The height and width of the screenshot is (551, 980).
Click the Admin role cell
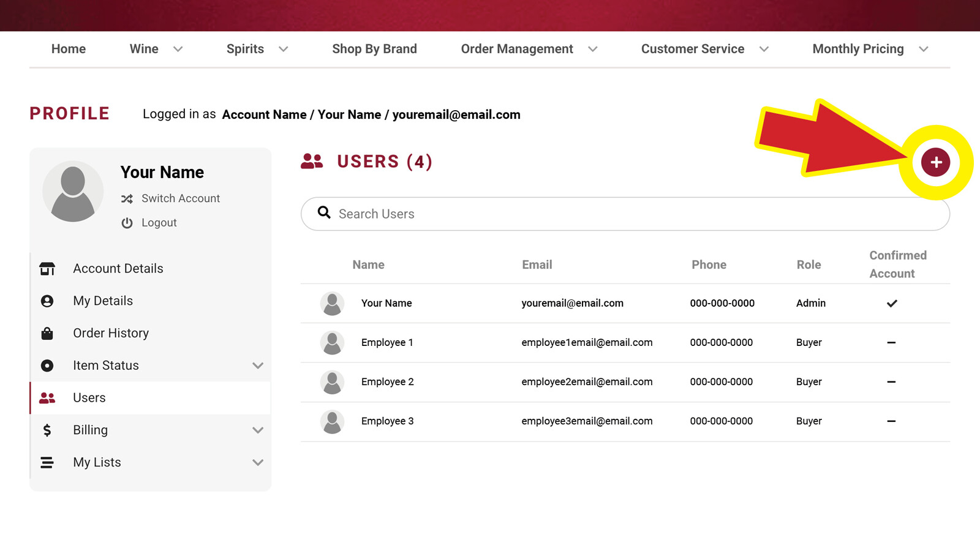point(811,303)
